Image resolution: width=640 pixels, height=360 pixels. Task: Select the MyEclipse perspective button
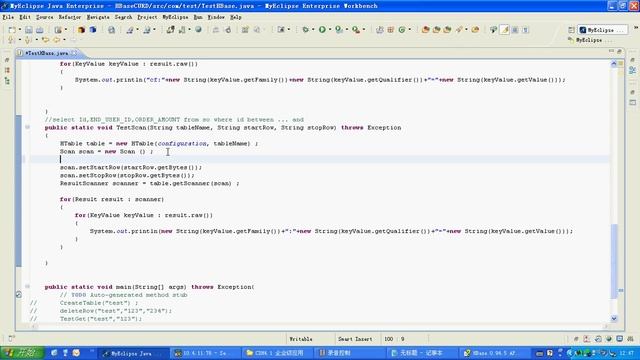tap(602, 30)
